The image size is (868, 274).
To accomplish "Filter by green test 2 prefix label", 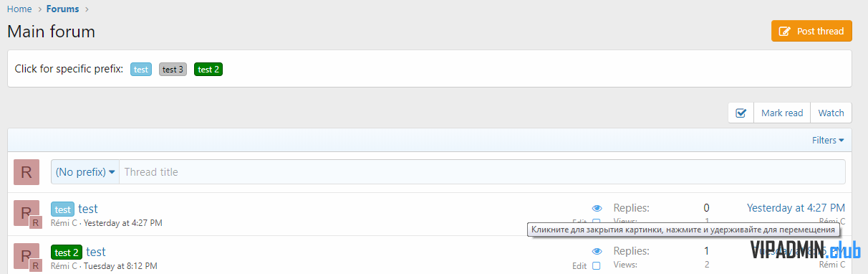I will [208, 70].
